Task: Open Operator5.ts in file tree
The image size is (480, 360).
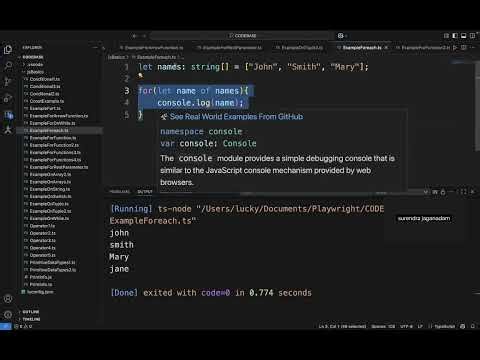Action: pyautogui.click(x=42, y=255)
